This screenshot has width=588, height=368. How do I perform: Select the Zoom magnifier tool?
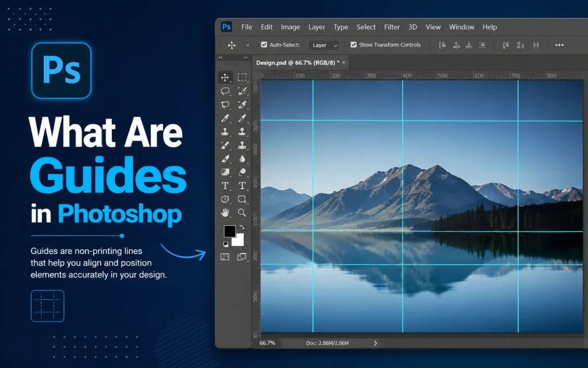[242, 213]
